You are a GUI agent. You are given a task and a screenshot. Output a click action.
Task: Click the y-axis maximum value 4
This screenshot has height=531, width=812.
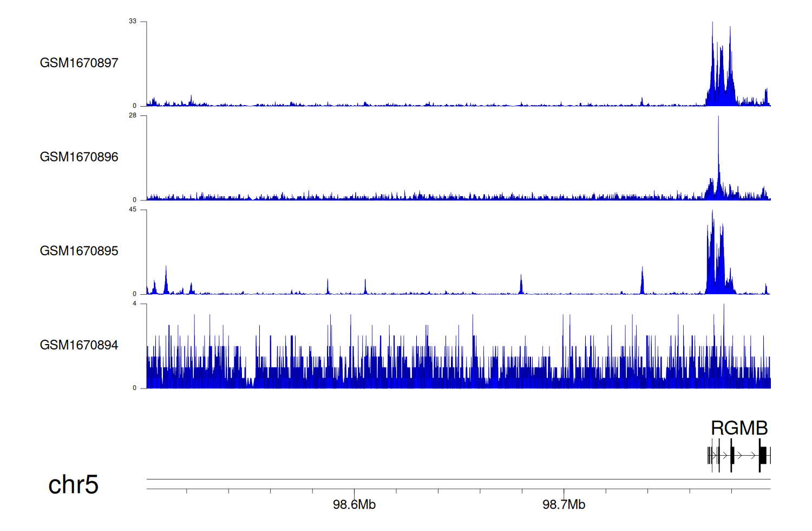click(135, 303)
